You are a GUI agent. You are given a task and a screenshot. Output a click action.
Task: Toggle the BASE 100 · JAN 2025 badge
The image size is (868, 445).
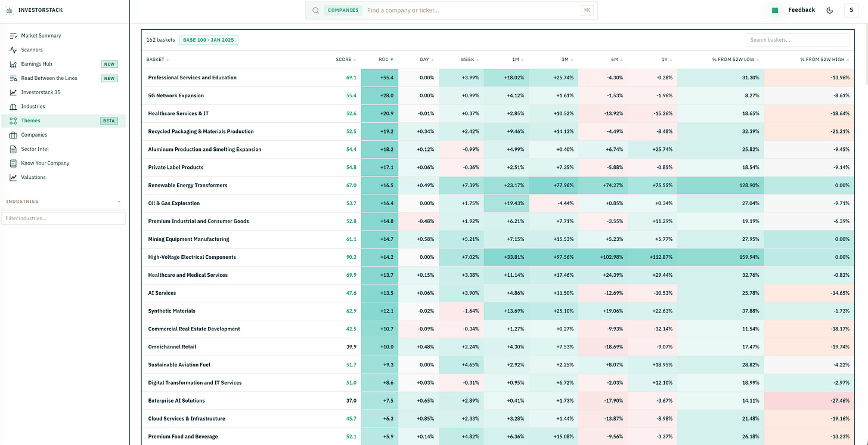click(x=209, y=40)
